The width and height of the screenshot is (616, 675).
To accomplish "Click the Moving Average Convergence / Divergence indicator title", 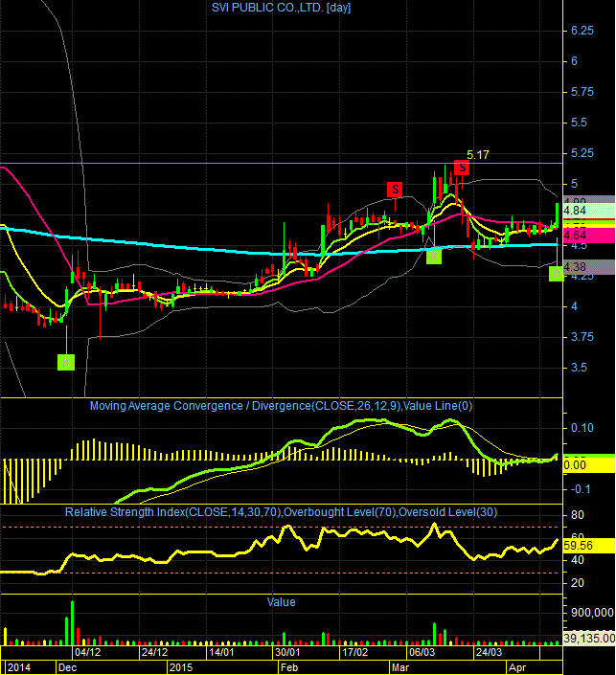I will [x=281, y=406].
